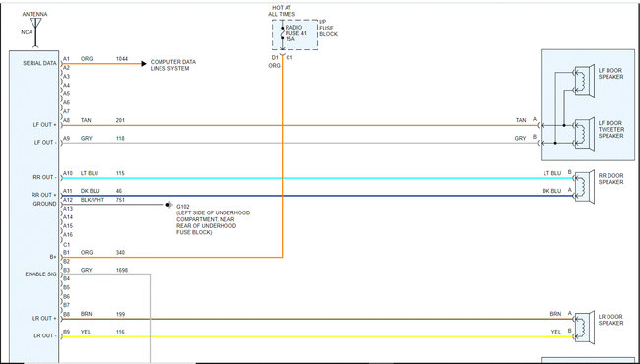Open 'COMPUTER DATA LINES SYSTEM' reference
This screenshot has width=640, height=364.
[173, 65]
